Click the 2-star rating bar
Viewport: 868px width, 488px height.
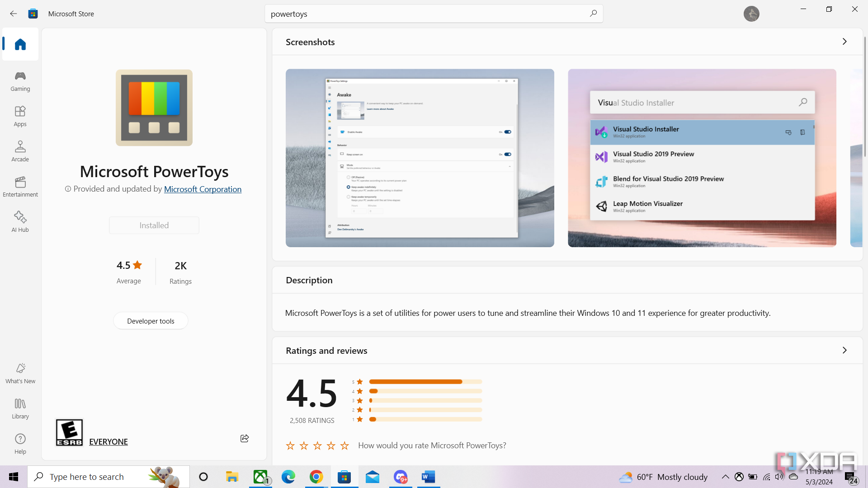[425, 410]
